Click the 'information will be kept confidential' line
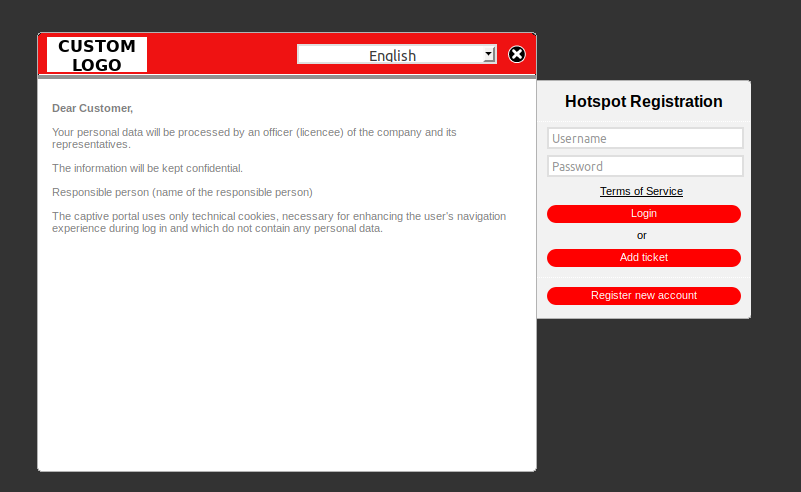Image resolution: width=801 pixels, height=492 pixels. (x=148, y=168)
